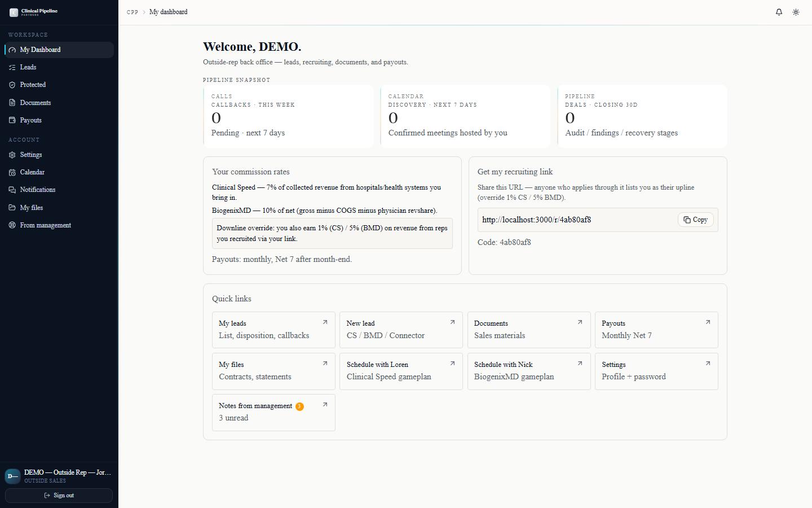This screenshot has height=508, width=812.
Task: Click the orange unread badge showing 3
Action: coord(299,406)
